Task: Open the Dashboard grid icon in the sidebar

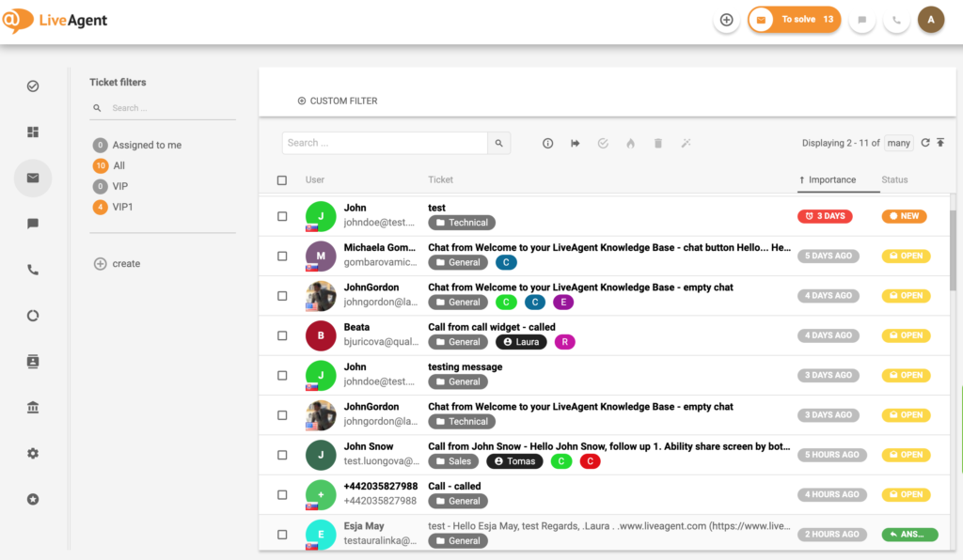Action: point(33,132)
